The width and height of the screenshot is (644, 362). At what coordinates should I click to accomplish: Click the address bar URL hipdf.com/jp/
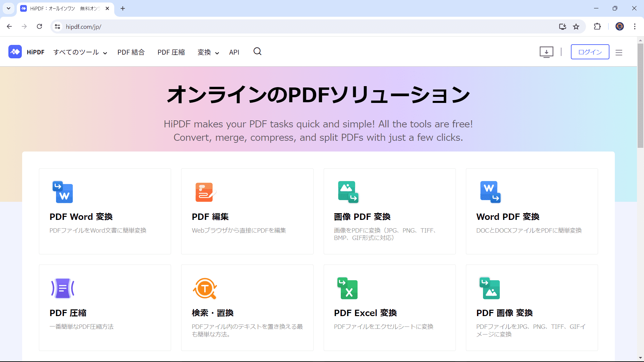click(x=84, y=27)
